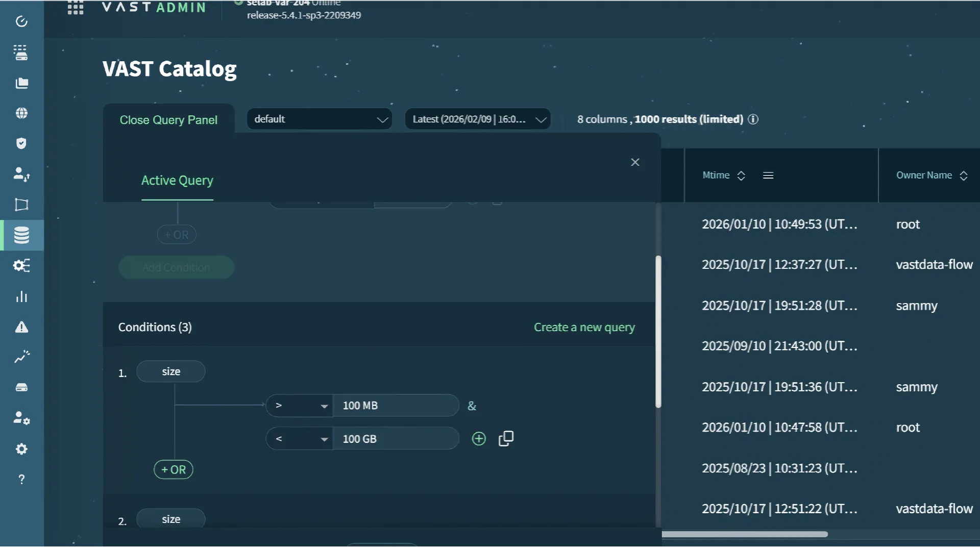Open the dashboard gauge sidebar icon
The height and width of the screenshot is (551, 980).
21,21
